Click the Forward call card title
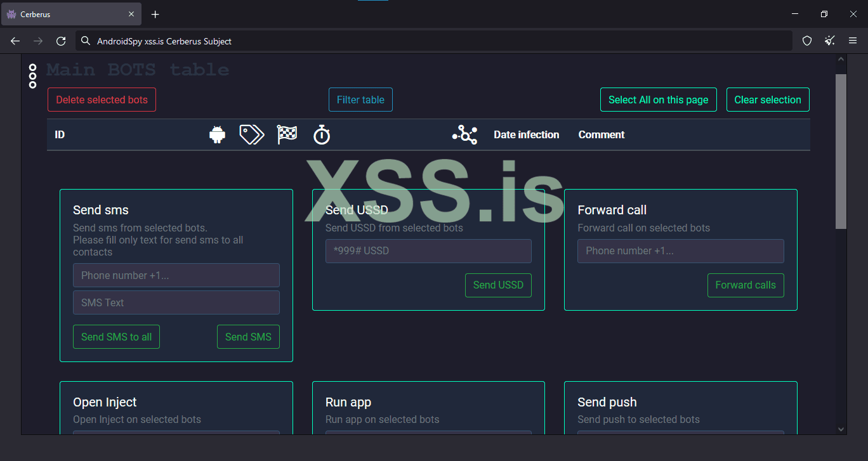This screenshot has width=868, height=461. coord(612,210)
